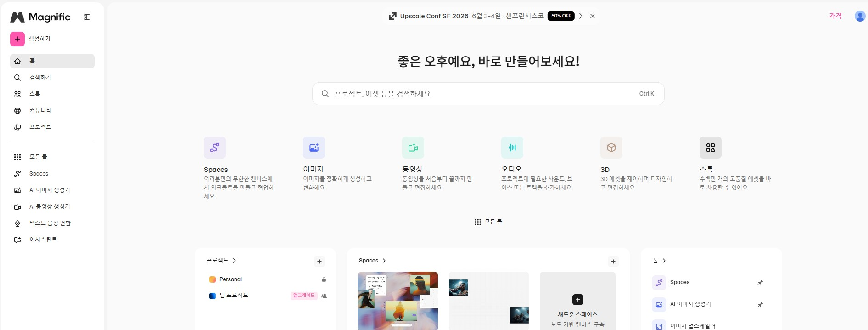Collapse the sidebar panel toggle icon
The height and width of the screenshot is (330, 868).
pyautogui.click(x=87, y=17)
